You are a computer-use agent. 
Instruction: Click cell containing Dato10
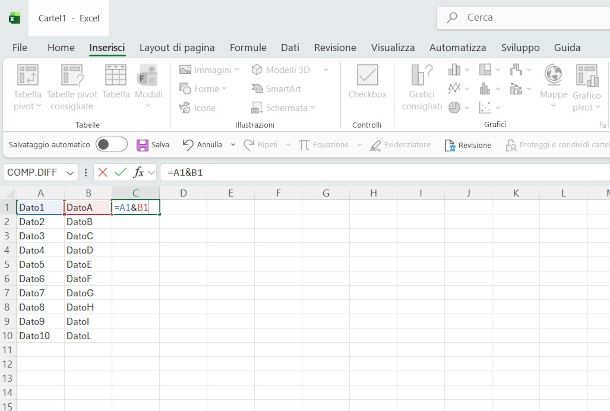click(x=40, y=335)
